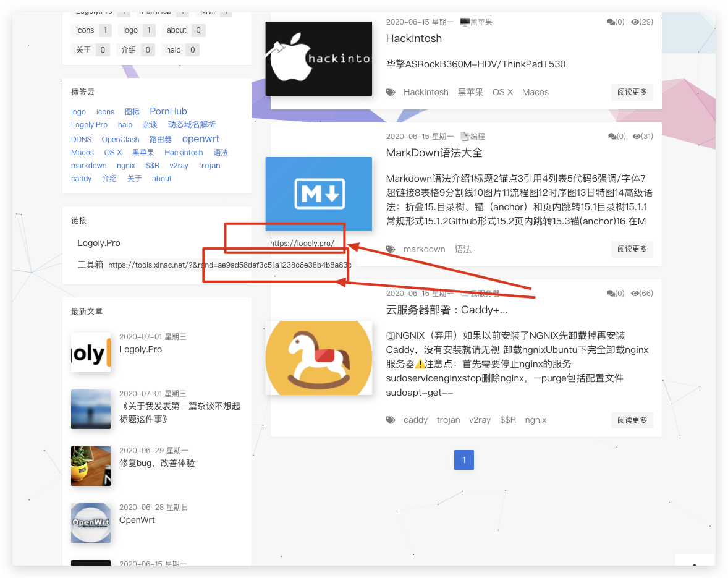Open recent post 《关于我发表第一篇杂谈不想起标题这件事》

pos(180,412)
